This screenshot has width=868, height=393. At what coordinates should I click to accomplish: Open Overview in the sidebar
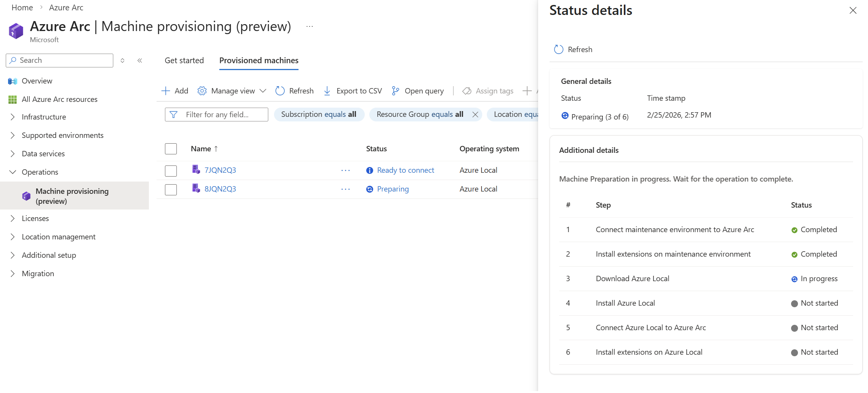[x=37, y=81]
